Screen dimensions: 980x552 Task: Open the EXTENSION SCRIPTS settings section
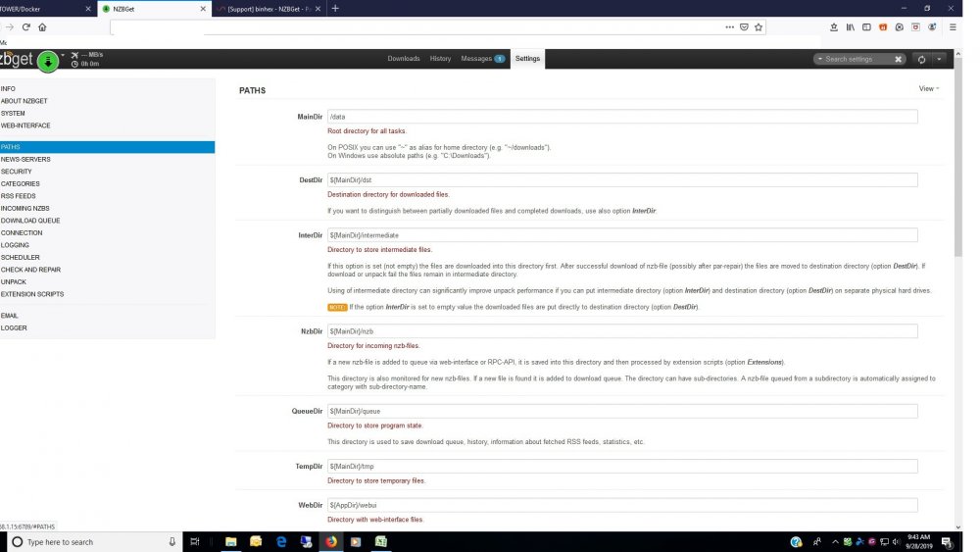(x=32, y=294)
